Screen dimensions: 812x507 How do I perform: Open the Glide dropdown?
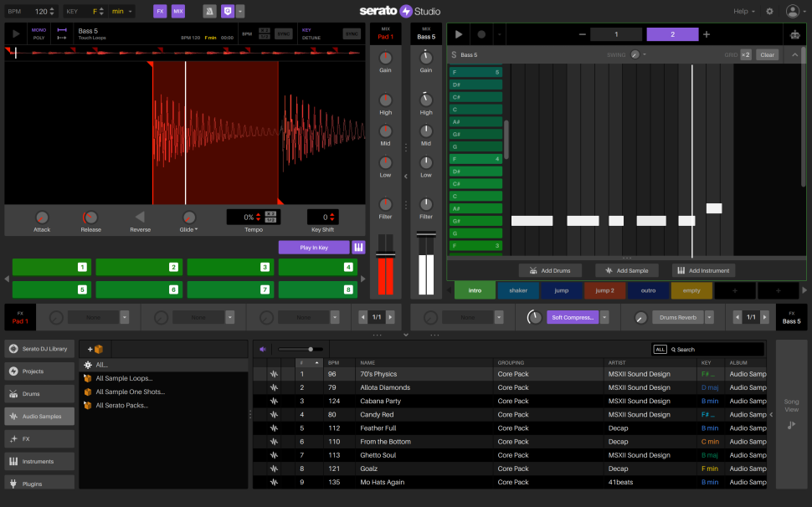(189, 229)
